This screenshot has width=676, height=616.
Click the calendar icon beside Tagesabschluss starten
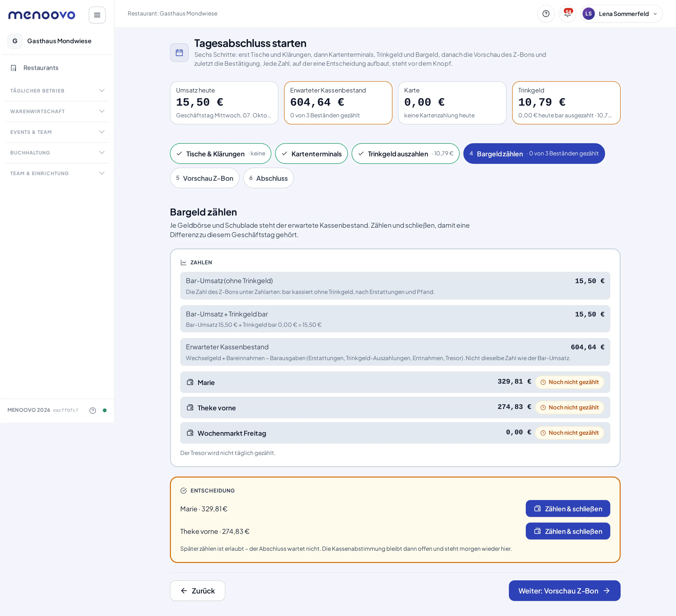tap(179, 53)
